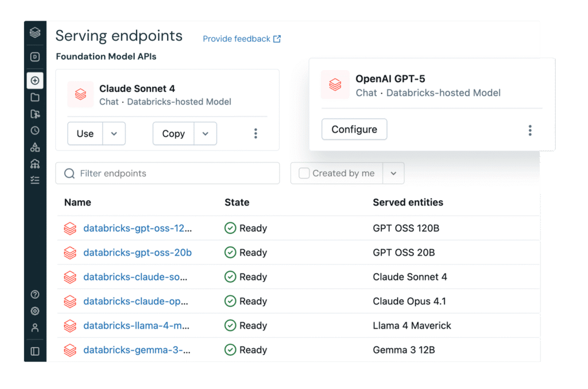Click the New plus icon in sidebar
Image resolution: width=588 pixels, height=389 pixels.
[x=35, y=81]
